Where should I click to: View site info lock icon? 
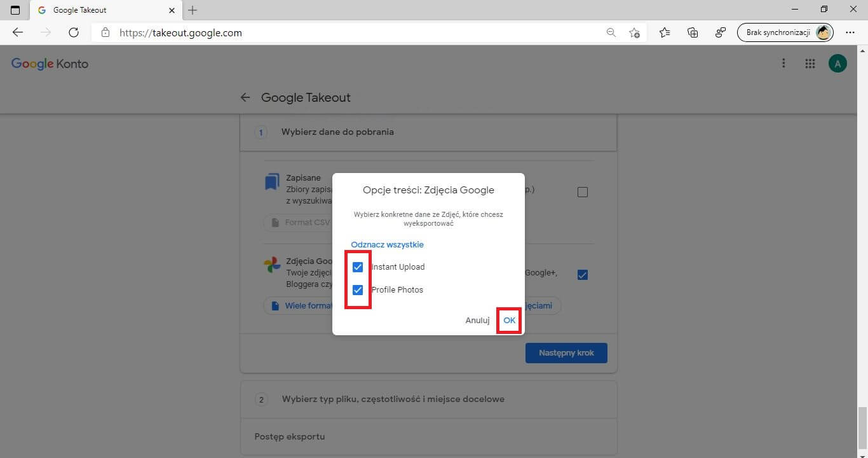105,32
